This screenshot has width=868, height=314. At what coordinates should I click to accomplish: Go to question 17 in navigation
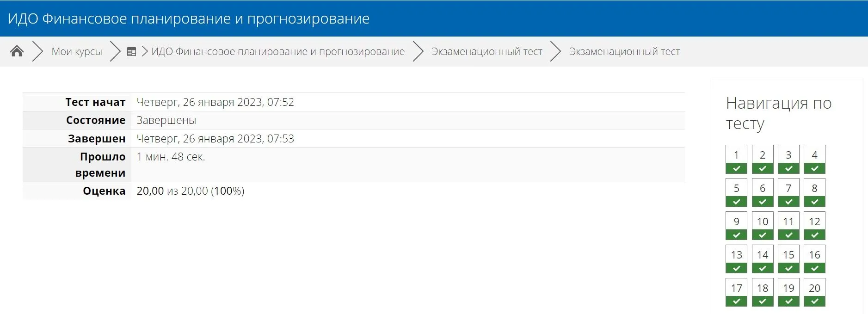(736, 292)
